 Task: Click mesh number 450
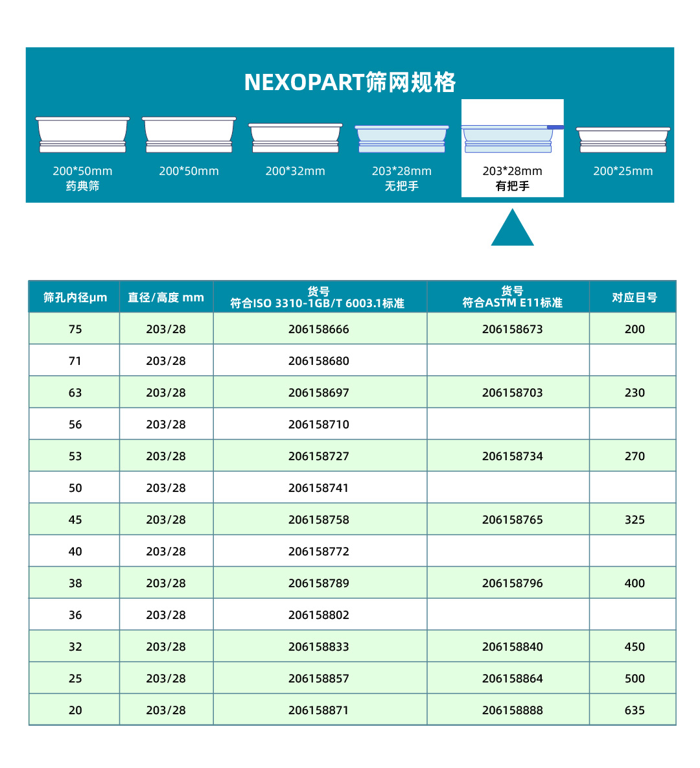tap(635, 647)
